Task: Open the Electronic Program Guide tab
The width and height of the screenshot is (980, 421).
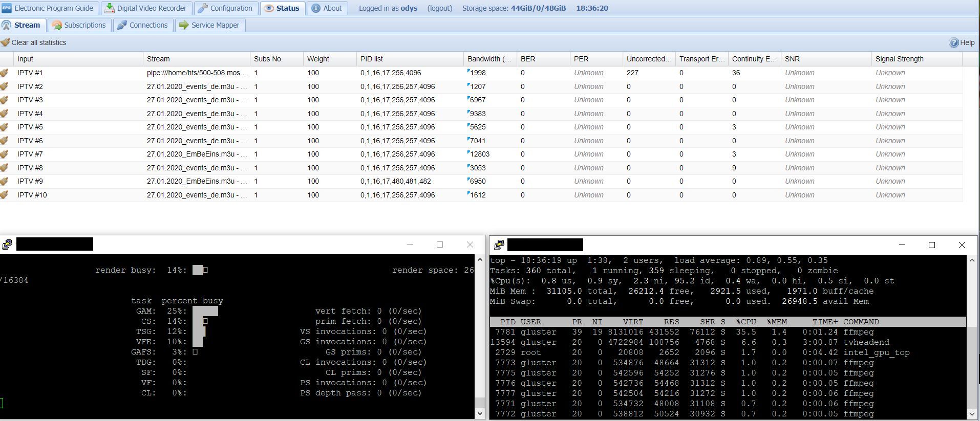Action: coord(49,8)
